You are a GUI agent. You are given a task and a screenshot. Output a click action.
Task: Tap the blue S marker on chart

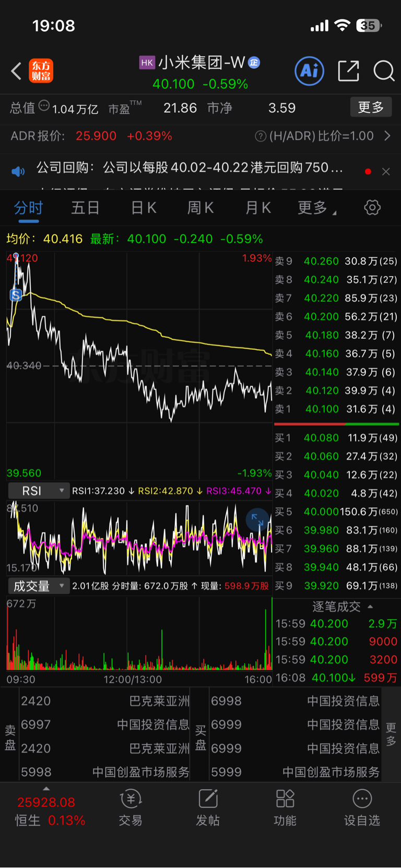click(16, 295)
